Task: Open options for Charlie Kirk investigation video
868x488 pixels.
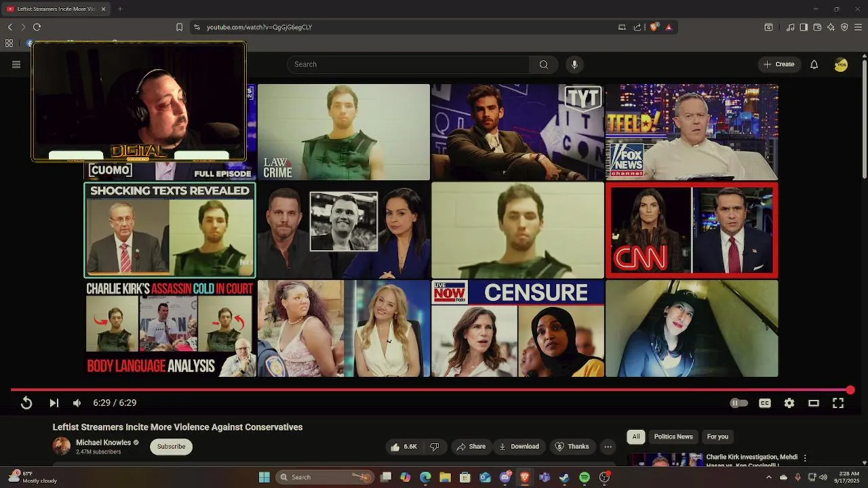Action: coord(805,458)
